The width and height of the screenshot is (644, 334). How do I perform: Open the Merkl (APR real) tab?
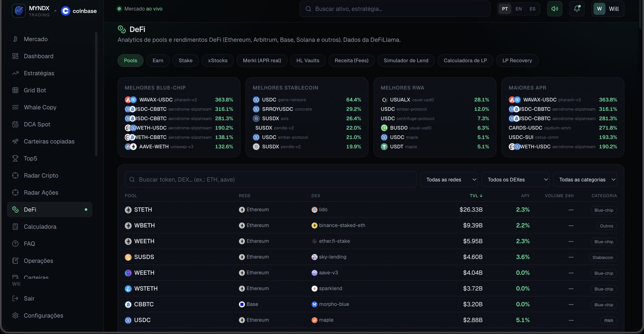[262, 61]
